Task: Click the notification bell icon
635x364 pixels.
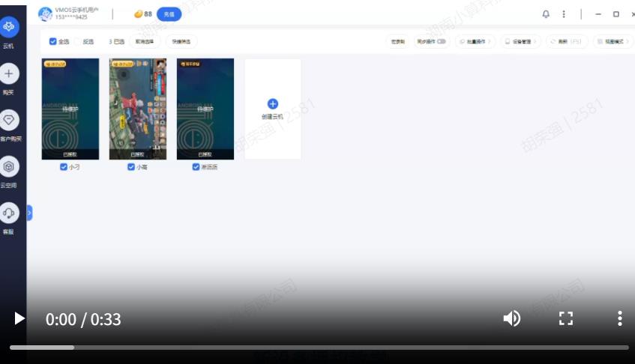Action: click(546, 14)
